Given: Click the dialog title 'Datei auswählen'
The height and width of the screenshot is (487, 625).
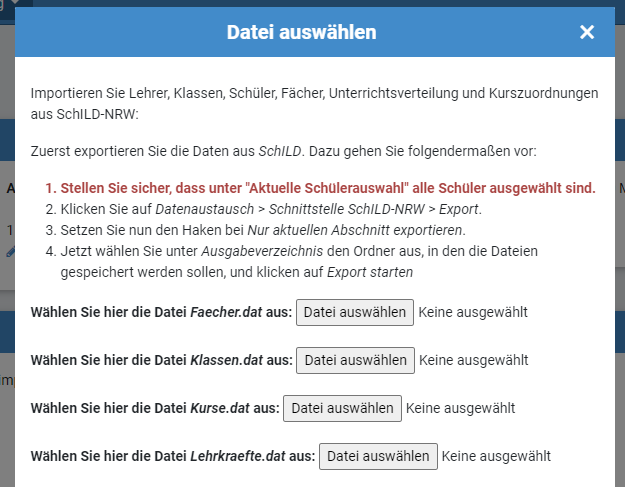Looking at the screenshot, I should coord(302,32).
